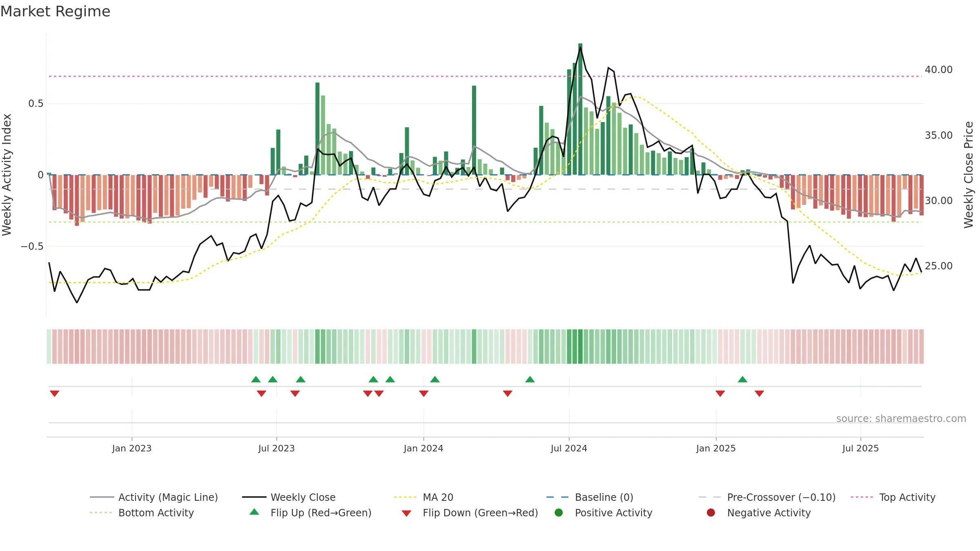980x551 pixels.
Task: Toggle the Pre-Crossover (−0.10) legend entry
Action: 767,497
